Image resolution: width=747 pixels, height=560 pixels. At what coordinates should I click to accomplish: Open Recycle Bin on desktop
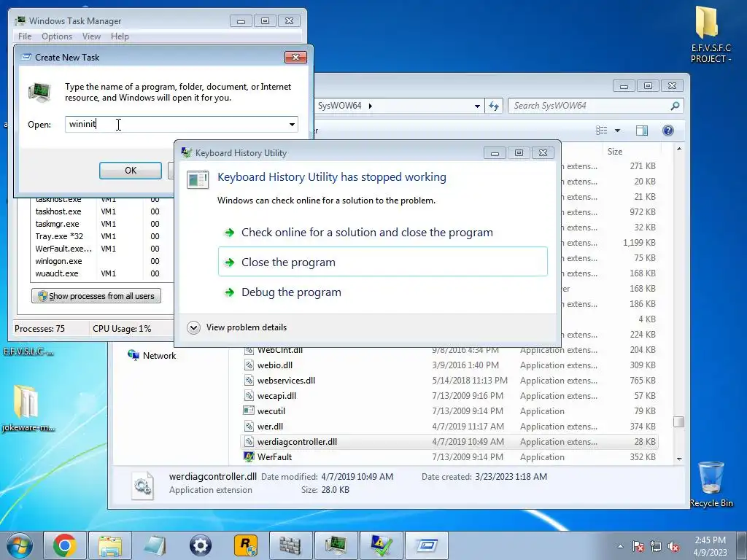tap(711, 483)
